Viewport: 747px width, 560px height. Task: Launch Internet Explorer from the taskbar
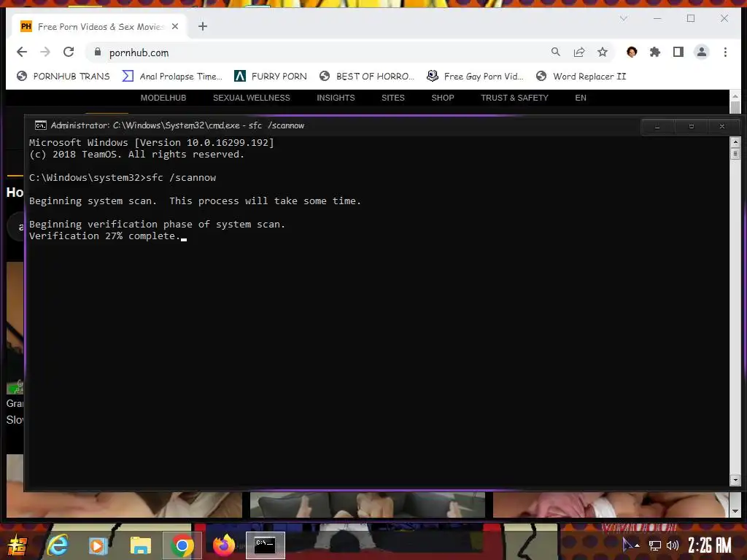click(x=58, y=545)
